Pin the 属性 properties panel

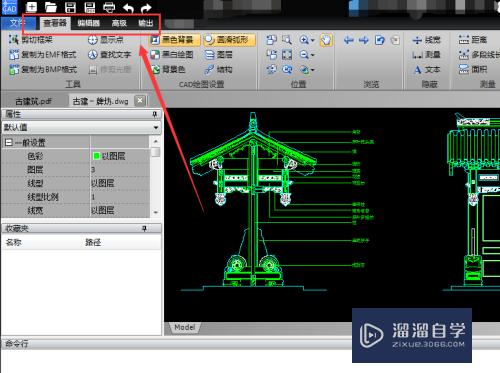pos(155,114)
